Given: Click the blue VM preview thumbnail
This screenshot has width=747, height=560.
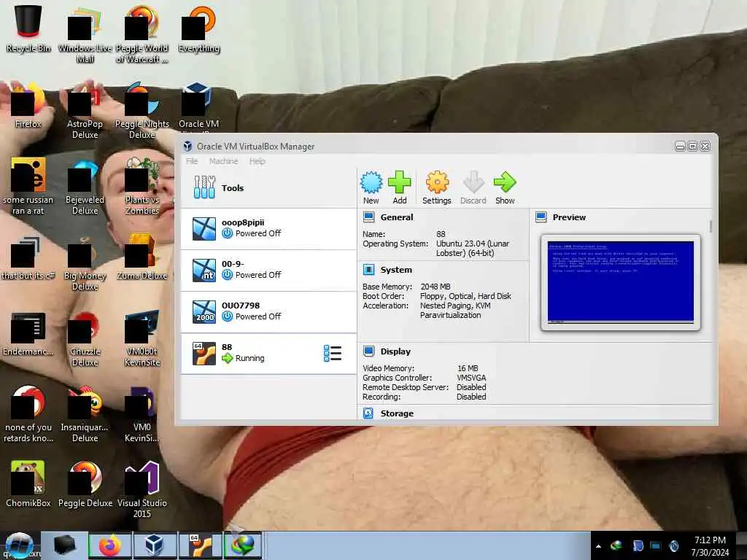Looking at the screenshot, I should pyautogui.click(x=621, y=282).
